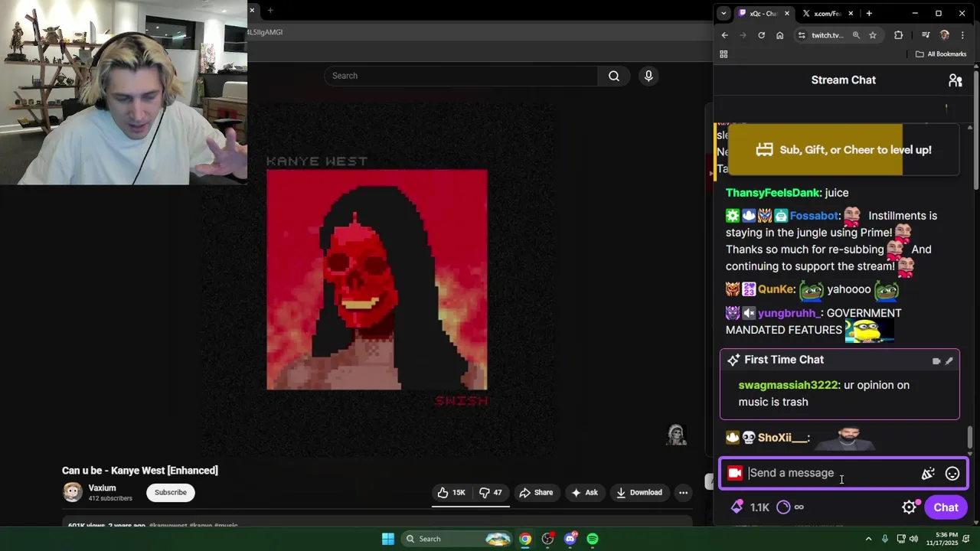Open Windows Start menu
This screenshot has height=551, width=980.
[388, 539]
